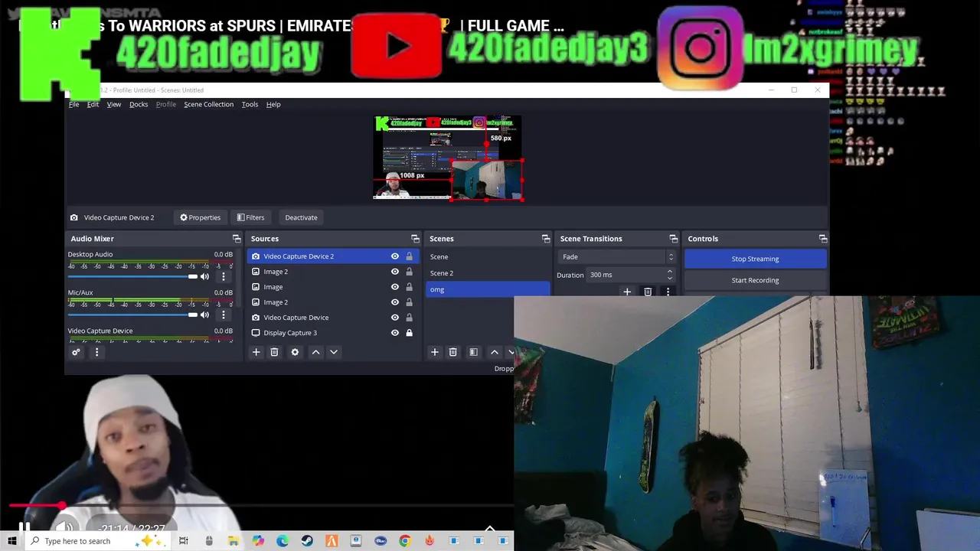Open scene filters icon in Scenes toolbar
Screen dimensions: 980x551
pos(473,352)
